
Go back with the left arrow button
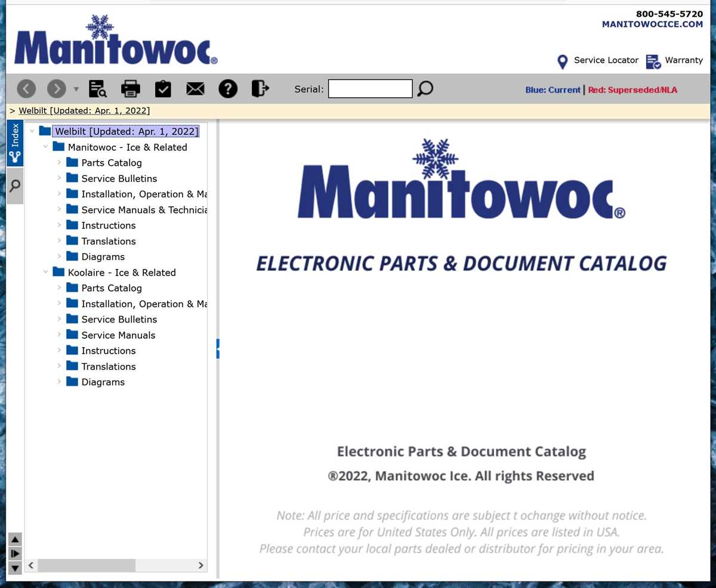point(26,89)
